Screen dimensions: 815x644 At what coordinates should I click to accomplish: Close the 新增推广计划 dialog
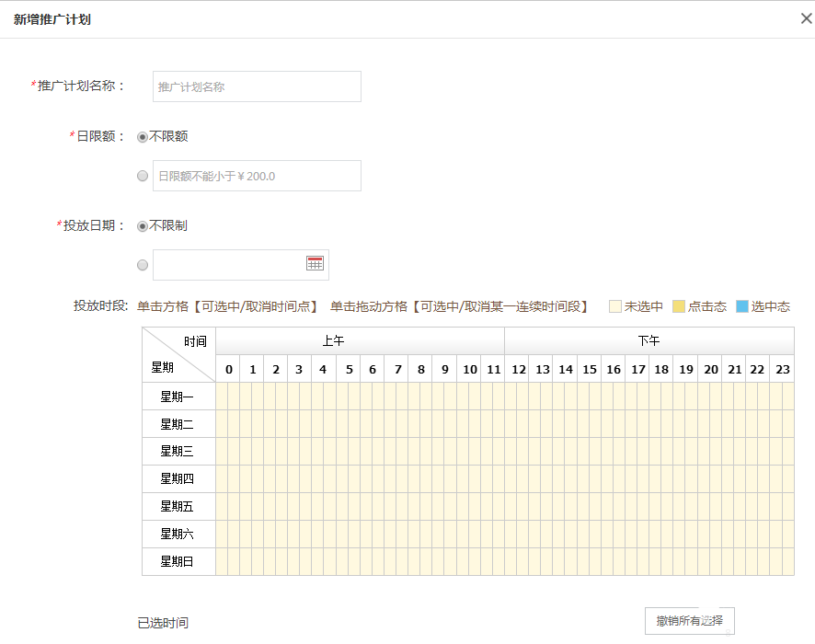pos(806,17)
